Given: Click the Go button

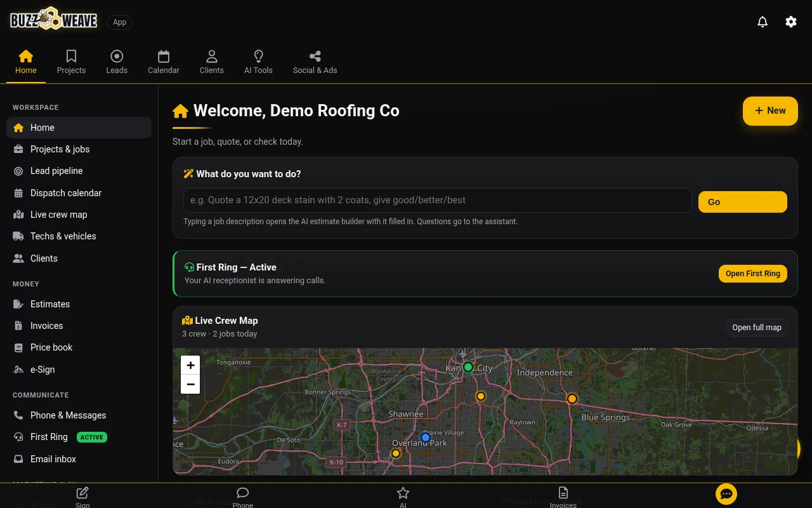Looking at the screenshot, I should click(x=743, y=202).
